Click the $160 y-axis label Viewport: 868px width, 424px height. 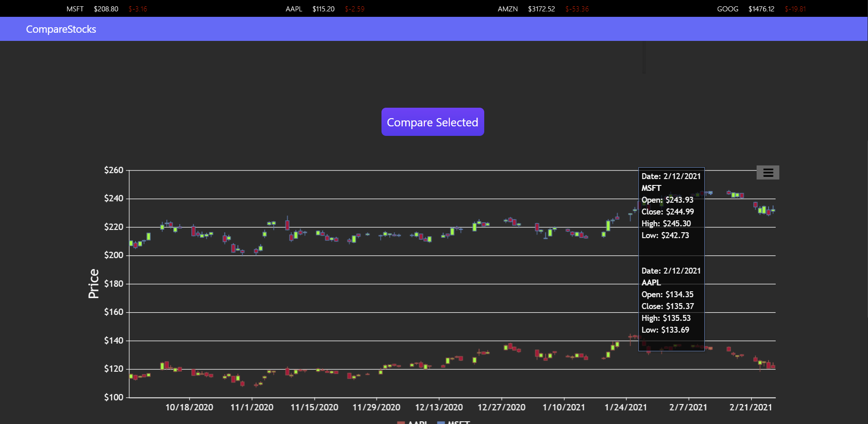114,312
